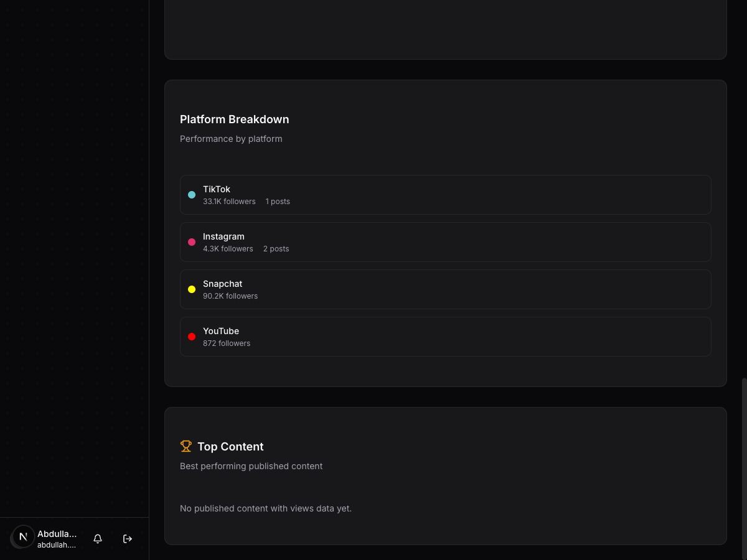Click the Platform Breakdown heading
The image size is (747, 560).
(235, 119)
